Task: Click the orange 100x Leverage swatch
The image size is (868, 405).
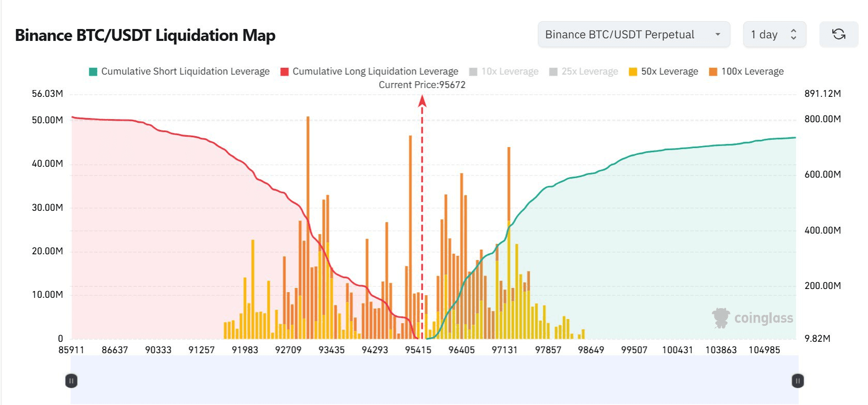Action: [713, 72]
